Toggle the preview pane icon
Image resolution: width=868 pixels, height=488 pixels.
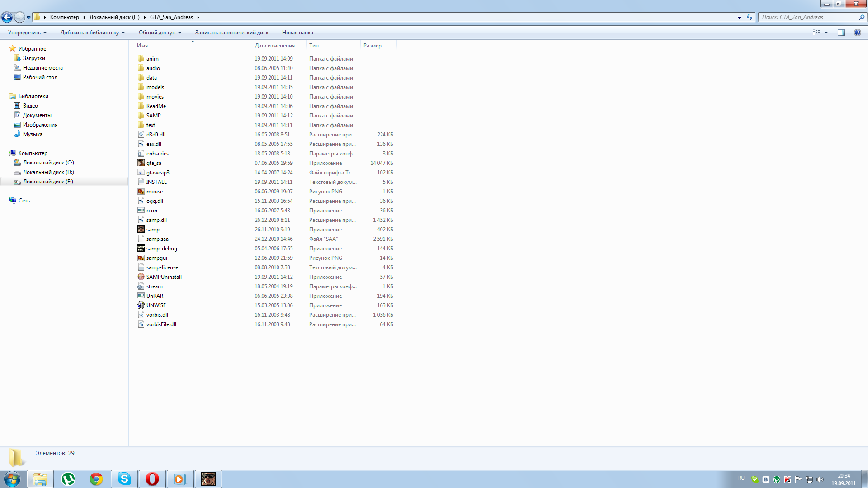[841, 33]
